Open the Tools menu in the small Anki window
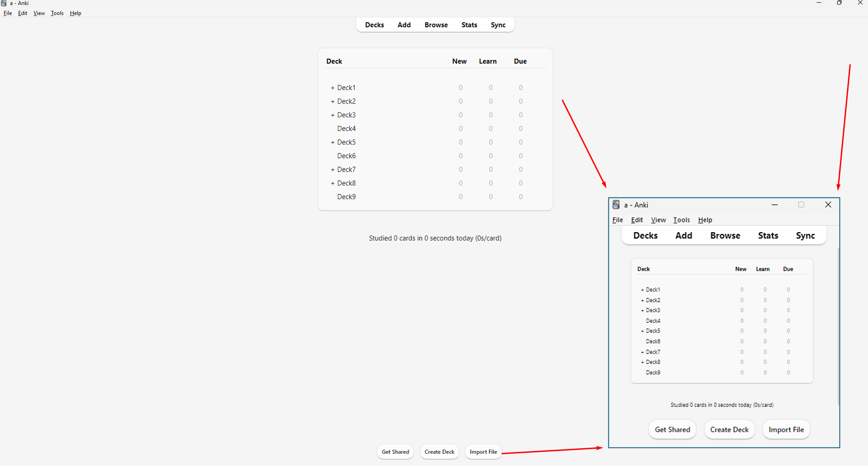 [682, 220]
